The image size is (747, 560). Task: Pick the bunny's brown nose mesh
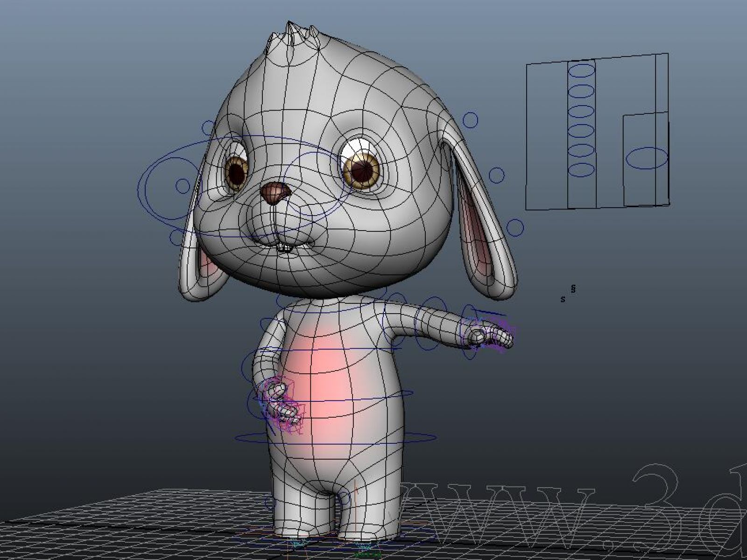coord(275,192)
